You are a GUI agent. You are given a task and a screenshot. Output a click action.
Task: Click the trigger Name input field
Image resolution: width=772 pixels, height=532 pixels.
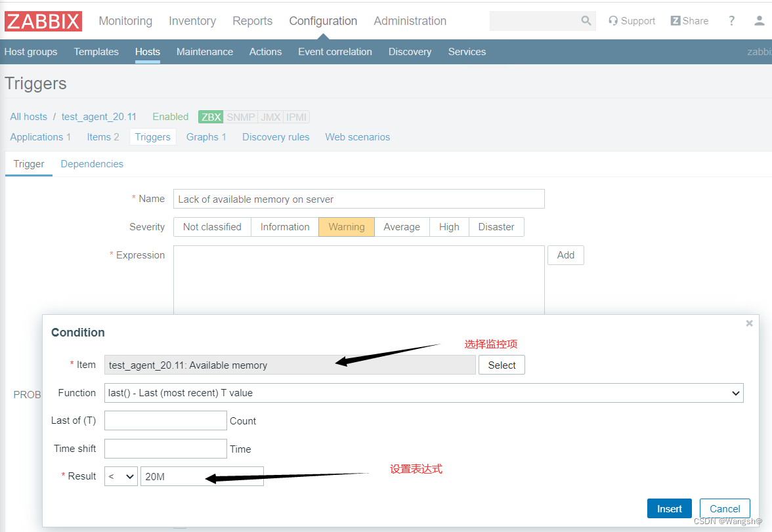click(359, 199)
